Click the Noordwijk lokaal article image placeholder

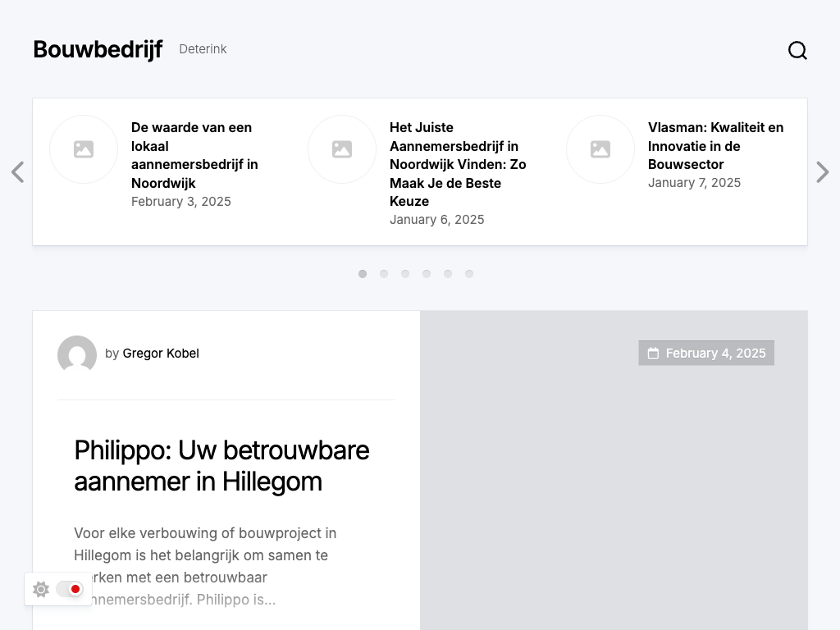pyautogui.click(x=84, y=149)
